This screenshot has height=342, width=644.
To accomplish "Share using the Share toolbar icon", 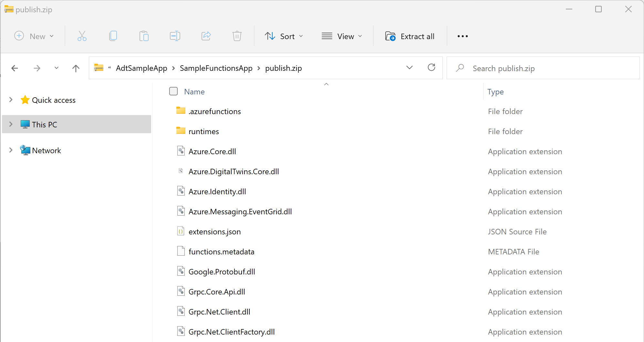I will (x=206, y=36).
